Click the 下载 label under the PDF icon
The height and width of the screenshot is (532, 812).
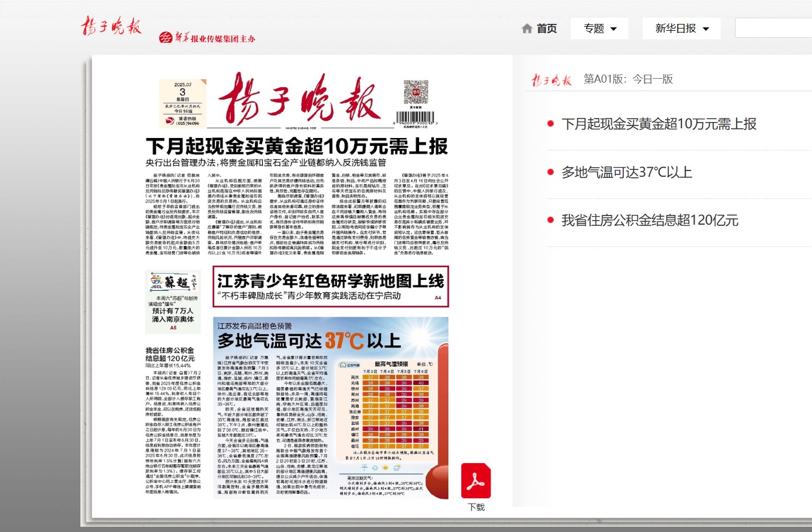click(476, 507)
